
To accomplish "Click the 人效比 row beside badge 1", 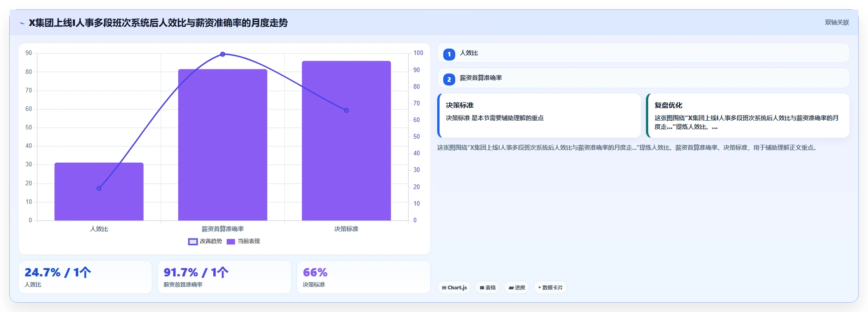I will (x=644, y=53).
